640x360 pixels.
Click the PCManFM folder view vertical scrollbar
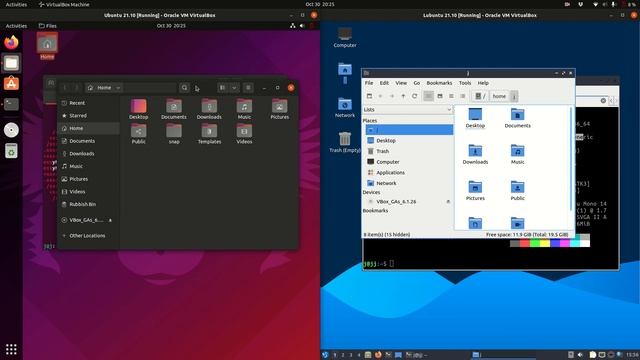click(x=571, y=159)
